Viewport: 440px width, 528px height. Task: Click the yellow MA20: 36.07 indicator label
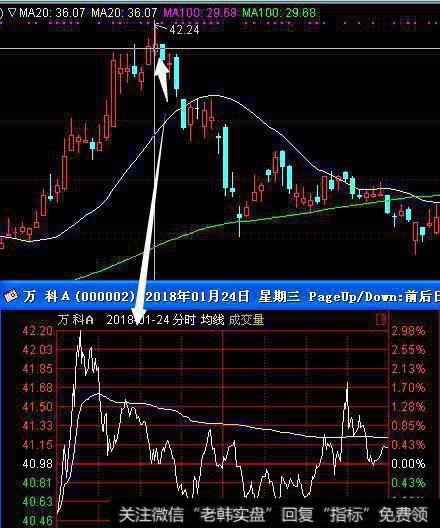click(124, 13)
